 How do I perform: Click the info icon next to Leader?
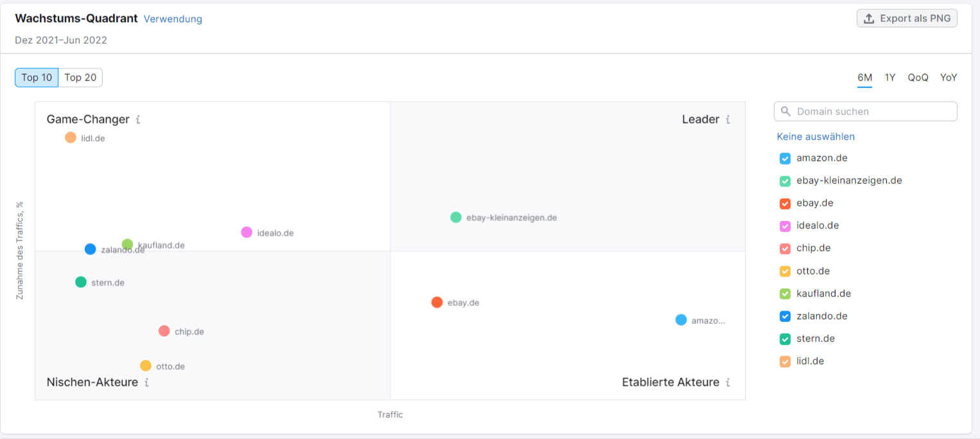pos(728,120)
